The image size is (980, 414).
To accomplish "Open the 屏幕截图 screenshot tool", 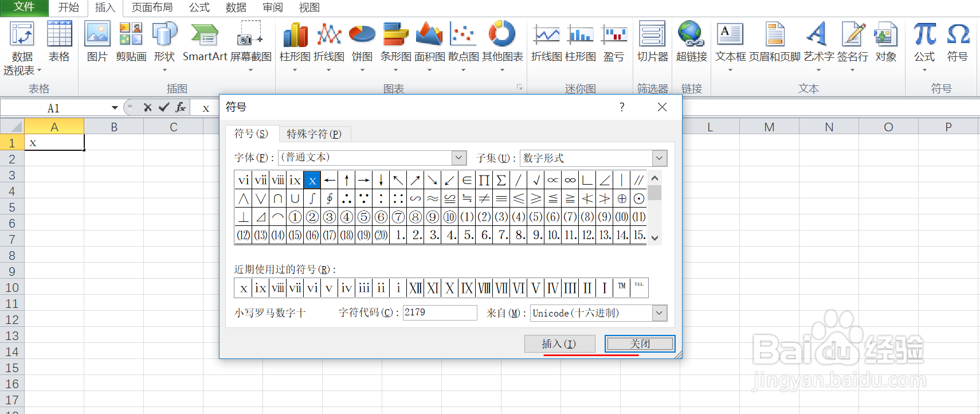I will coord(251,46).
